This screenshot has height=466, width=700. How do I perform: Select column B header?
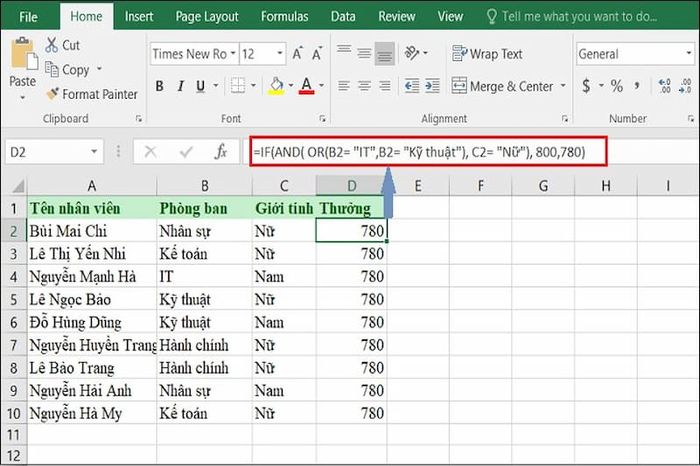pyautogui.click(x=204, y=186)
